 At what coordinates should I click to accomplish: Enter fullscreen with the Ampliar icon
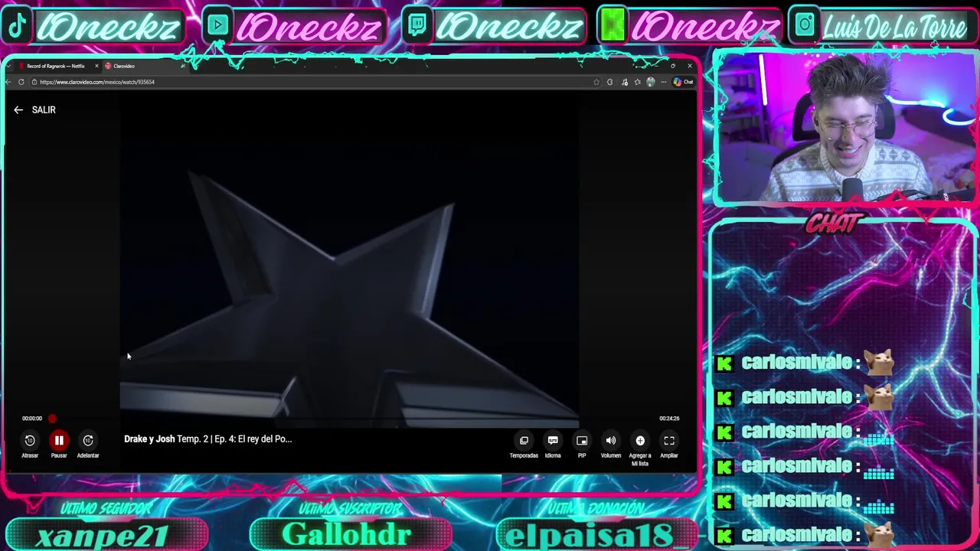click(x=669, y=440)
